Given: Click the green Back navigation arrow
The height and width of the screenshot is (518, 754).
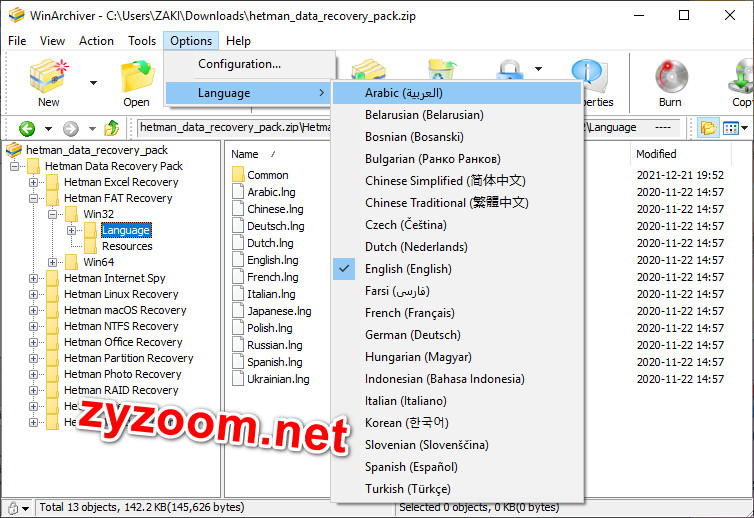Looking at the screenshot, I should (x=27, y=128).
